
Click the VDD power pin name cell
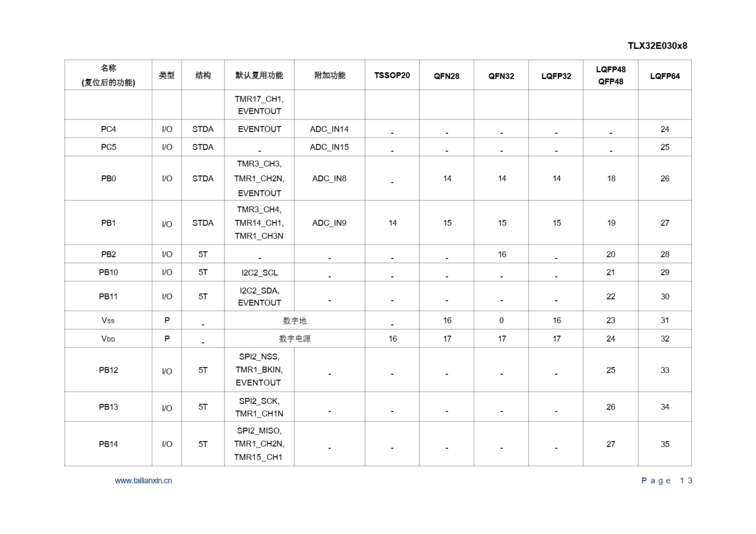tap(108, 339)
